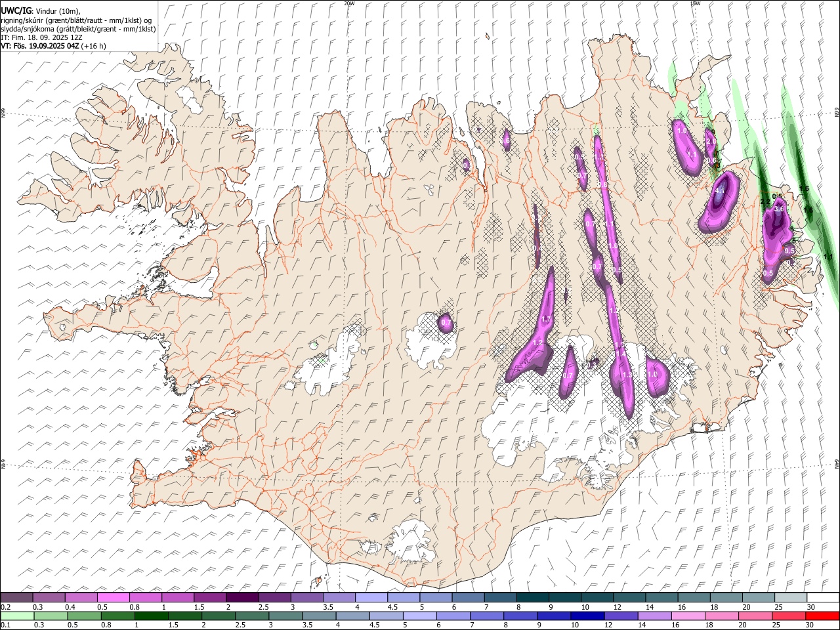Viewport: 840px width, 630px height.
Task: Click the "IT: Fim. 18. 09. 2025 12Z" init time
Action: (41, 37)
